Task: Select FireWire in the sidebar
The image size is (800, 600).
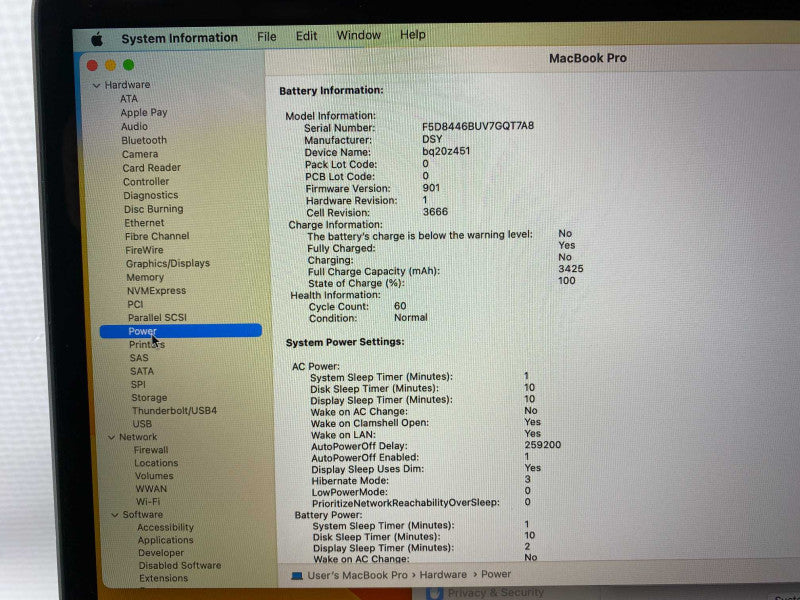Action: [144, 250]
